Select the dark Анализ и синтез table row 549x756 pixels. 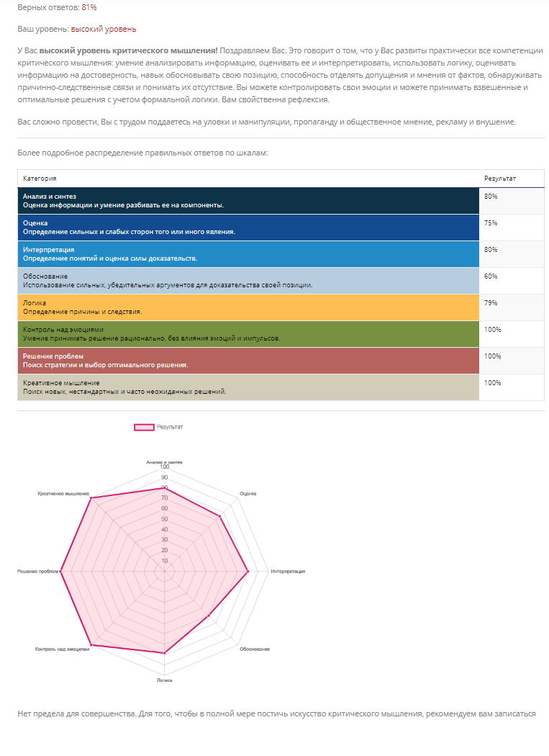pyautogui.click(x=248, y=200)
